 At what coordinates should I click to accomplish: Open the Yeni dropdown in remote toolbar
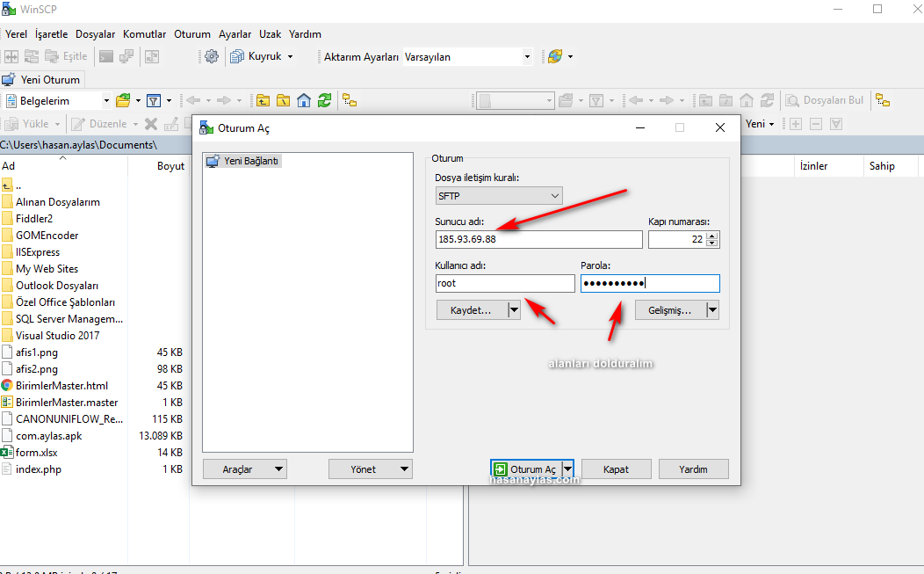760,124
